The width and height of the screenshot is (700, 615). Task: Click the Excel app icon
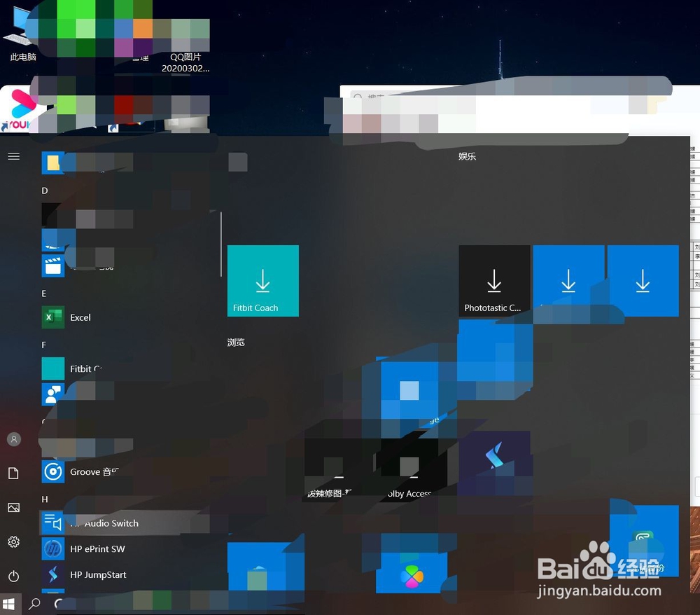pyautogui.click(x=53, y=317)
